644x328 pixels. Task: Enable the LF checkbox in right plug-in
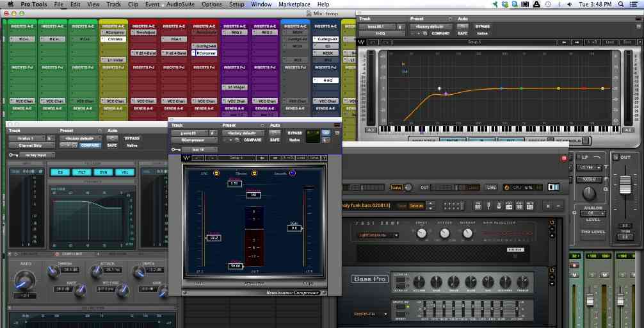coord(579,157)
